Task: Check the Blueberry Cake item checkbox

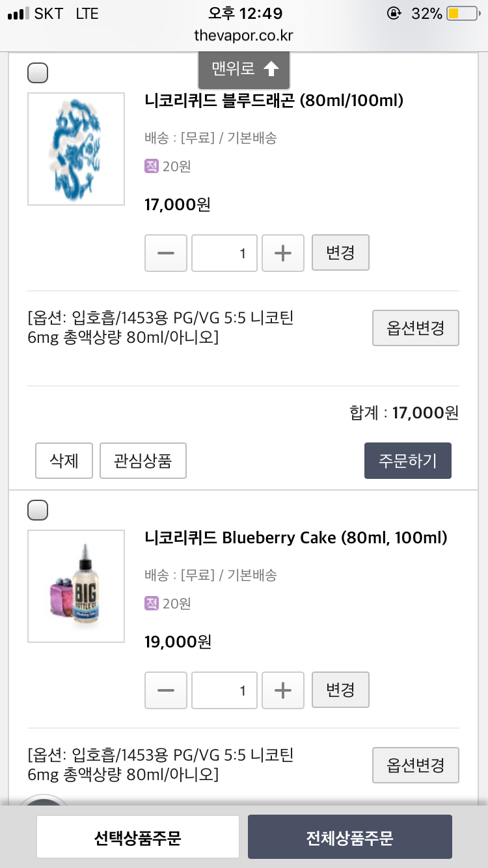Action: [38, 511]
